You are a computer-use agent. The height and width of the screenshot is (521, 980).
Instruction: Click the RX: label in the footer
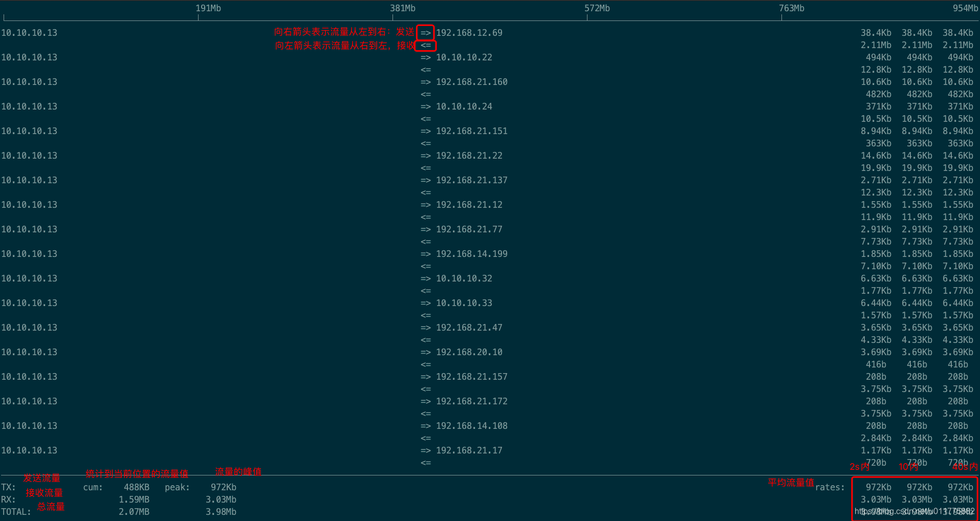coord(8,500)
